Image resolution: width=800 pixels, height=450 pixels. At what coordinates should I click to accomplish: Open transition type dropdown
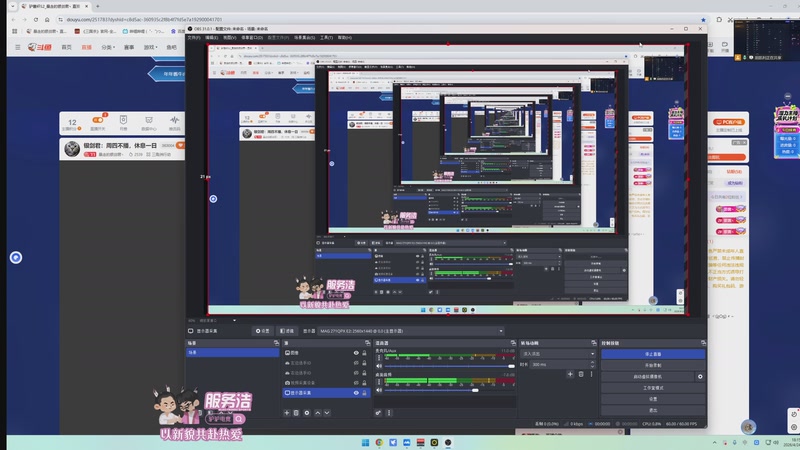(558, 354)
